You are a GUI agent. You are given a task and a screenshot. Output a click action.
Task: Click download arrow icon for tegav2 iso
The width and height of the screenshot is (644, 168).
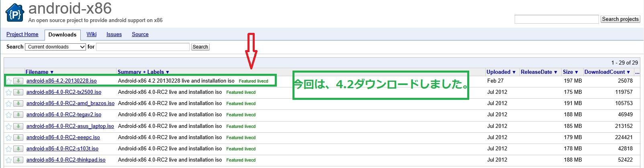coord(18,115)
